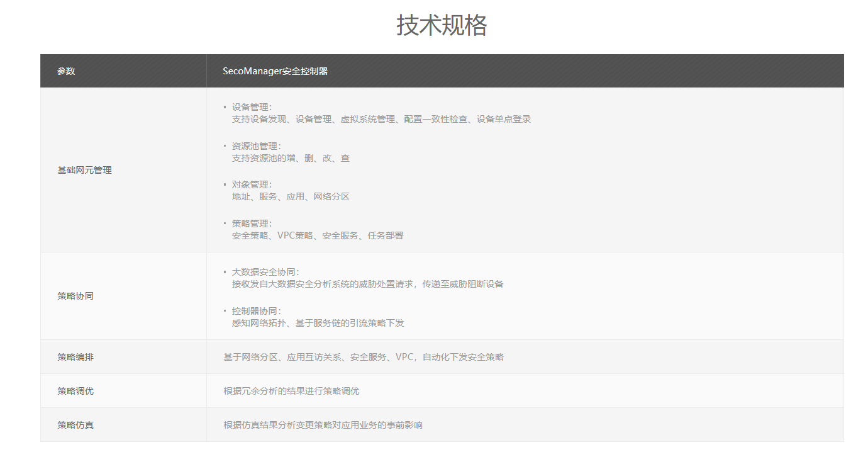
Task: Click the 策略调优 row label
Action: [75, 391]
